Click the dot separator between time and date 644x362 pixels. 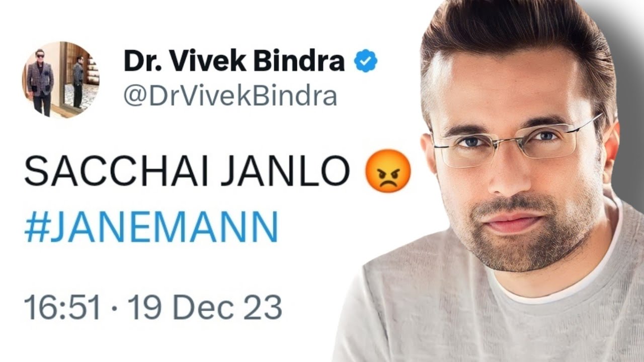(114, 308)
